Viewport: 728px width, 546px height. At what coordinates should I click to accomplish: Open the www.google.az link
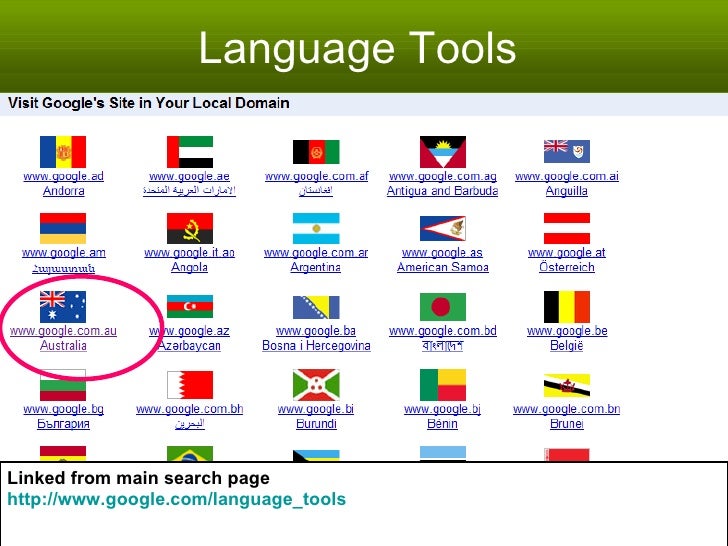pos(189,331)
